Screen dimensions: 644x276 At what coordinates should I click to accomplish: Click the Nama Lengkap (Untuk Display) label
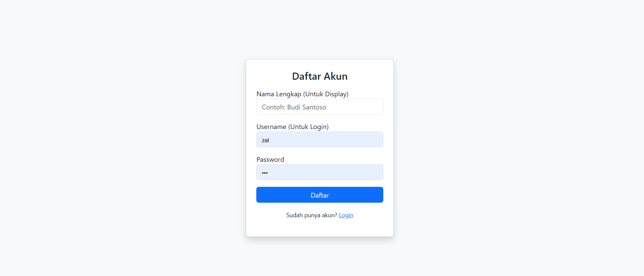[x=302, y=94]
